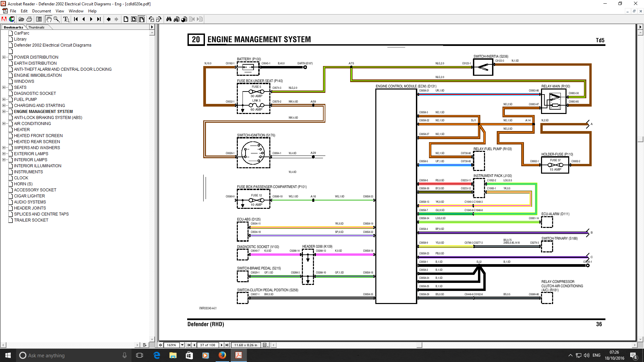The width and height of the screenshot is (644, 362).
Task: Open the Web Buy globe icon
Action: click(12, 19)
